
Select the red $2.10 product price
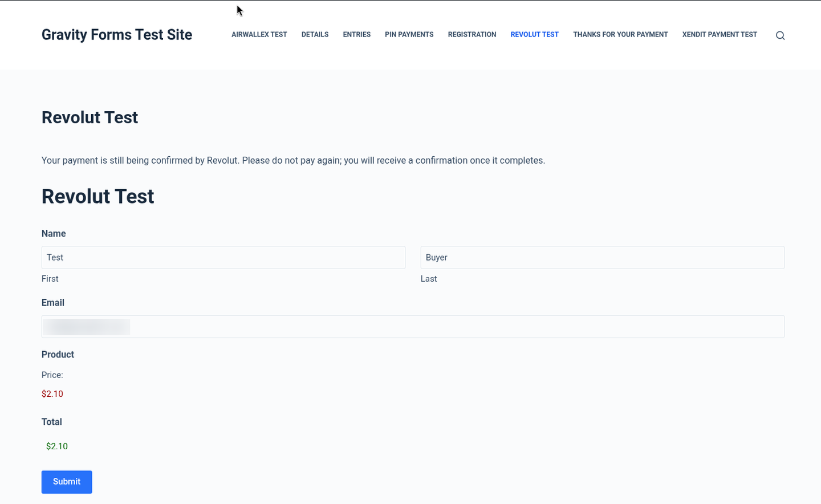tap(52, 394)
